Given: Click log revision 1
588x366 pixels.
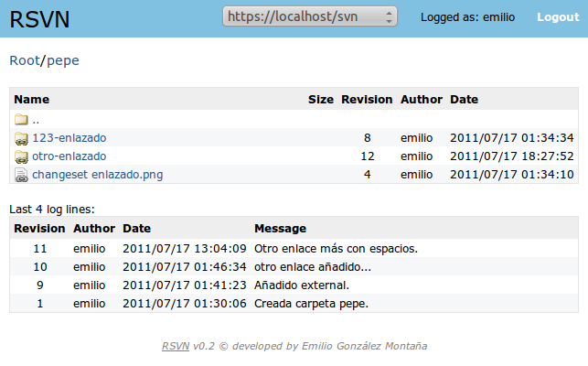Looking at the screenshot, I should [39, 303].
